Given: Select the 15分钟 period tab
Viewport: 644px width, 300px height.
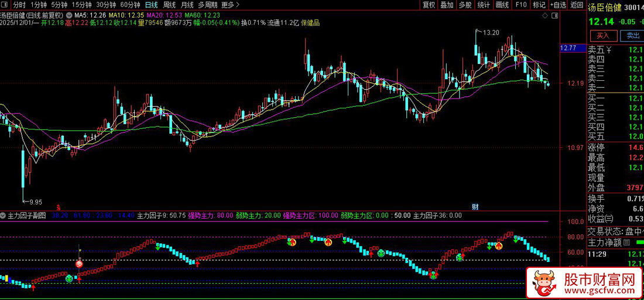Looking at the screenshot, I should tap(81, 5).
